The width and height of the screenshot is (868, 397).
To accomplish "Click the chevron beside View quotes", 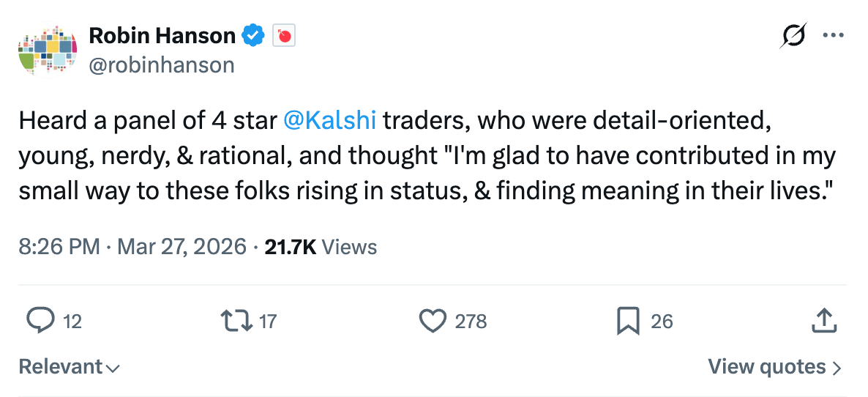I will pyautogui.click(x=837, y=368).
